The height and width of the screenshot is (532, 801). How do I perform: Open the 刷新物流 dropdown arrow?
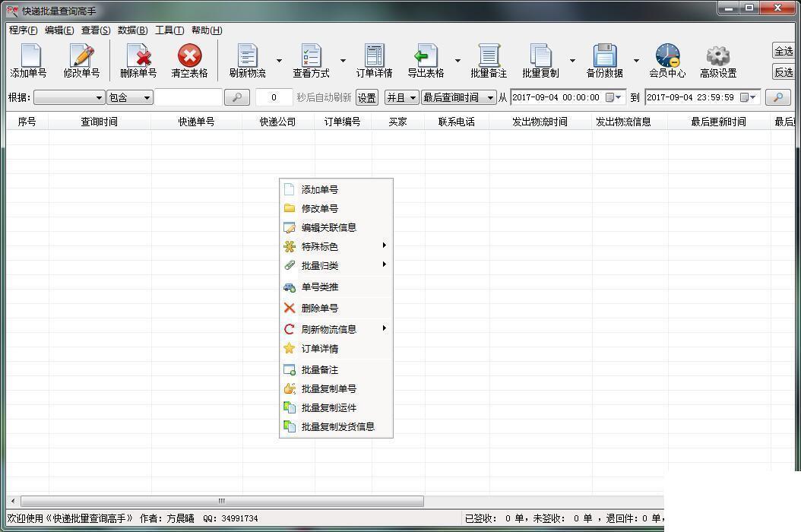coord(279,61)
